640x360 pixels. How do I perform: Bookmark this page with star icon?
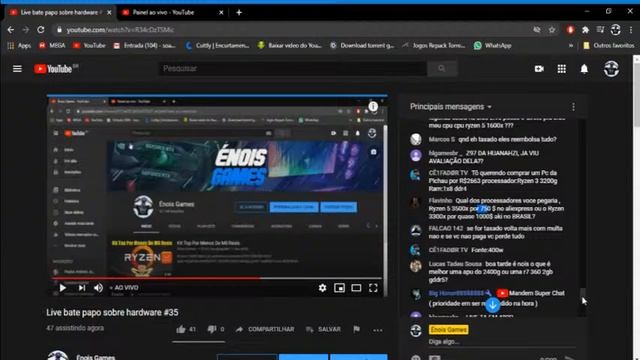tap(552, 30)
